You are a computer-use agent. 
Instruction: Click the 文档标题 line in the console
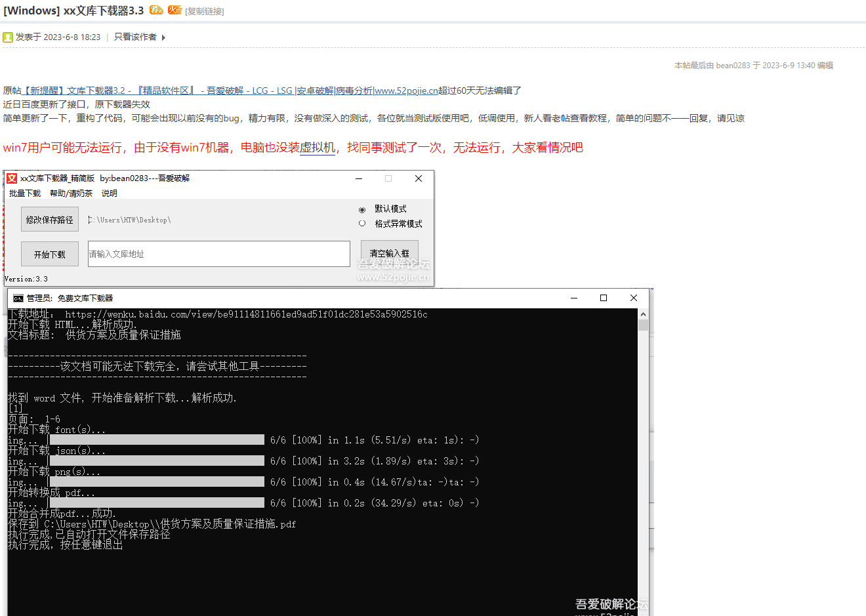tap(94, 335)
